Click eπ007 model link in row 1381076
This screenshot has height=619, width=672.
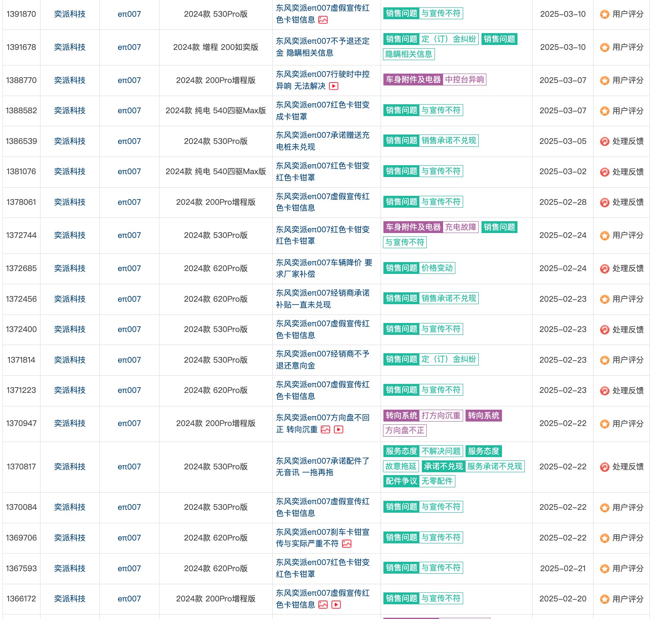coord(129,172)
